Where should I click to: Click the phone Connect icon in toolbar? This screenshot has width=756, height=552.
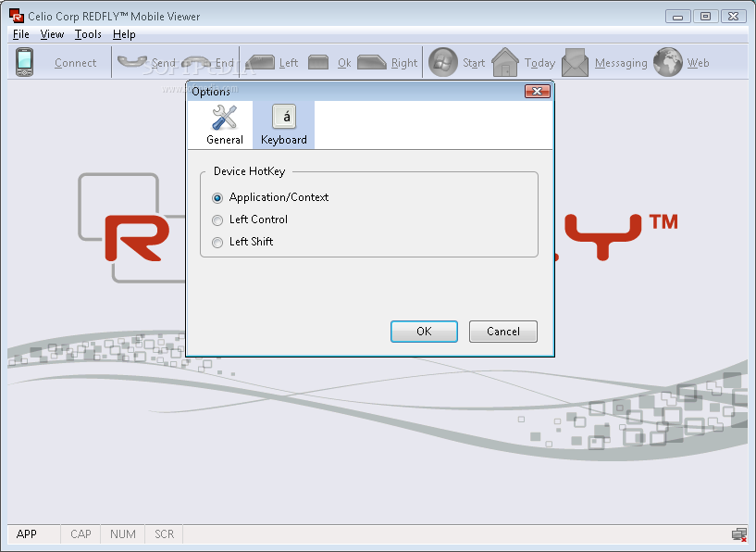point(24,62)
